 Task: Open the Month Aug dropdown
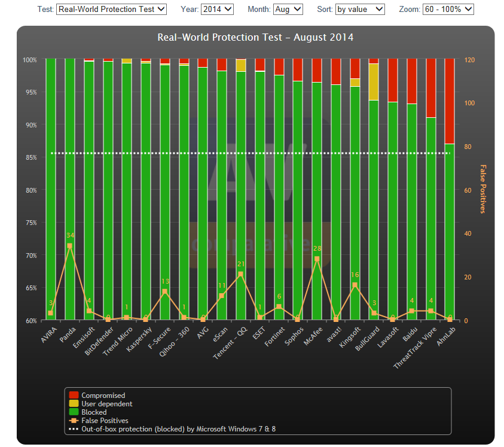coord(288,9)
